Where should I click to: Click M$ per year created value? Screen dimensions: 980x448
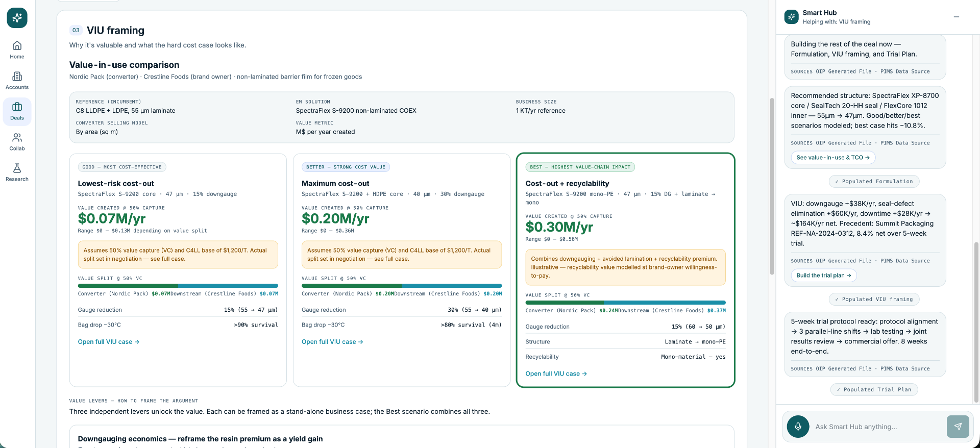point(325,132)
